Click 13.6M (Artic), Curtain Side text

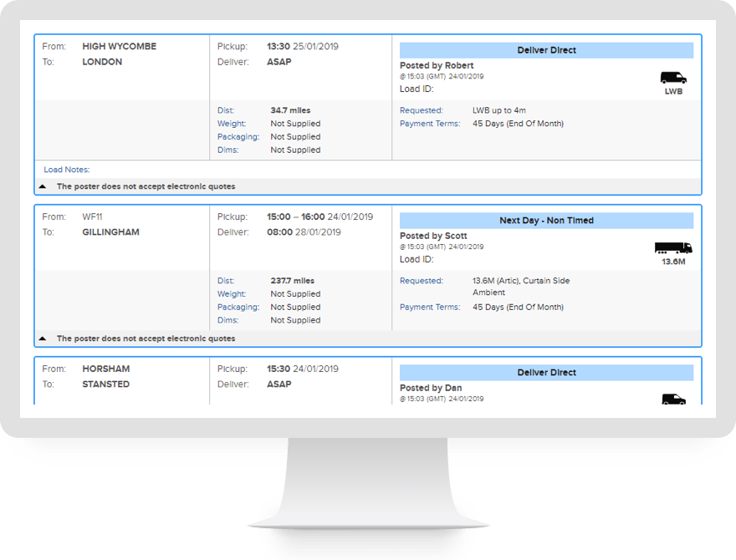click(521, 281)
